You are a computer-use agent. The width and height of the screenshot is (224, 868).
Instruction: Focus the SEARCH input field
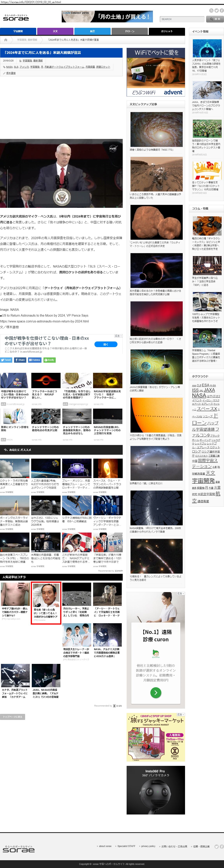[x=182, y=19]
